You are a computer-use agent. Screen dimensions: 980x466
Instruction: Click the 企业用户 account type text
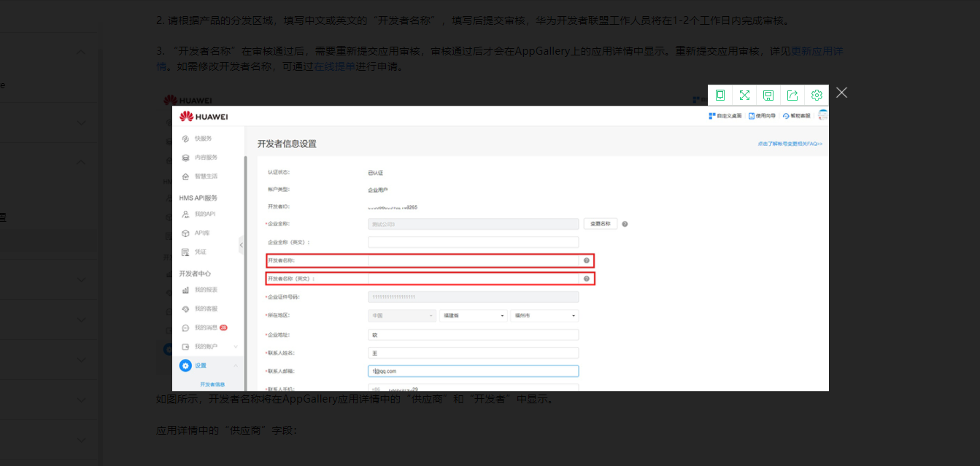(378, 190)
